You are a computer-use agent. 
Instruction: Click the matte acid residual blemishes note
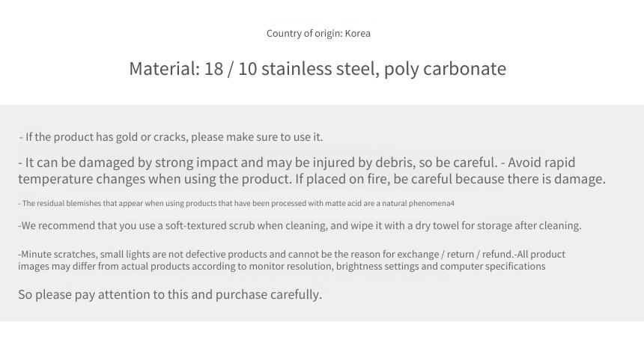[x=236, y=203]
